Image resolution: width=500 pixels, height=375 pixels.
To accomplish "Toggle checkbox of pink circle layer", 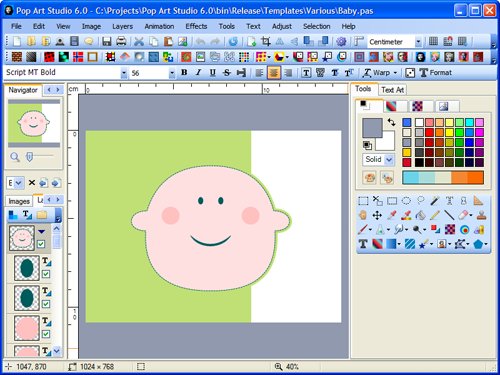I will [46, 334].
